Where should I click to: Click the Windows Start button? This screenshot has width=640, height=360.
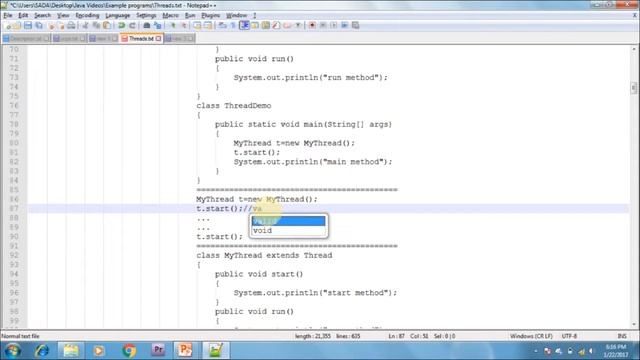pos(13,351)
